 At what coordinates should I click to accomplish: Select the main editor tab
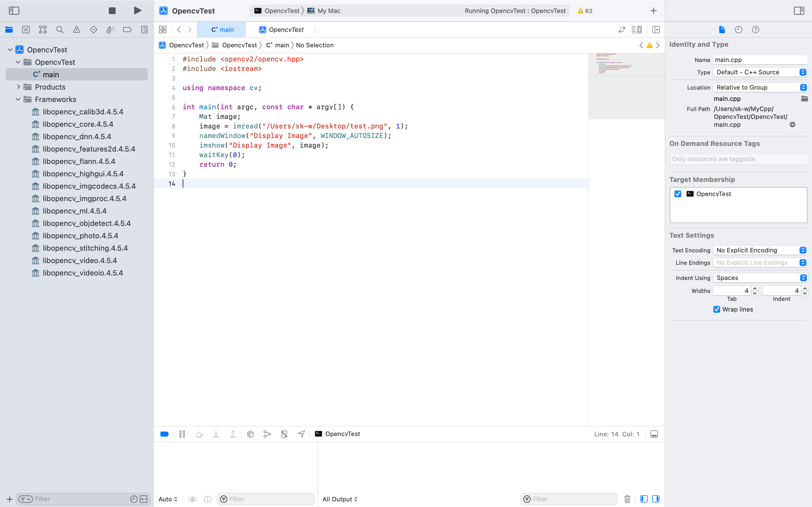(x=222, y=30)
